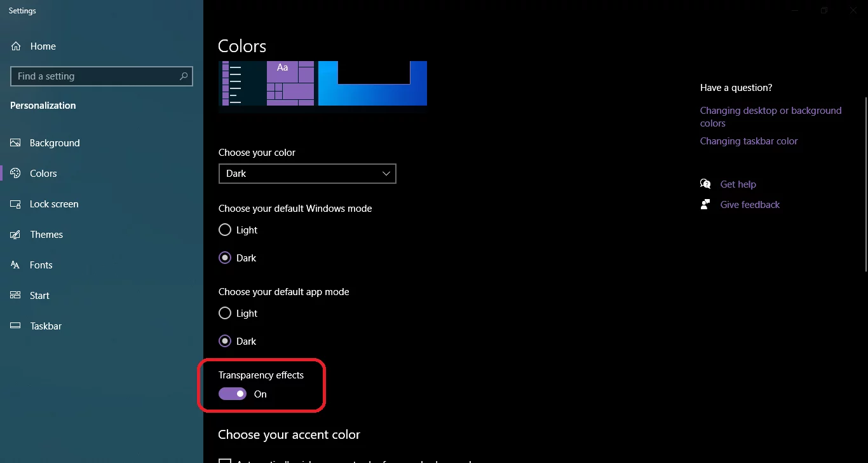This screenshot has height=463, width=868.
Task: Open the Changing taskbar color link
Action: point(749,141)
